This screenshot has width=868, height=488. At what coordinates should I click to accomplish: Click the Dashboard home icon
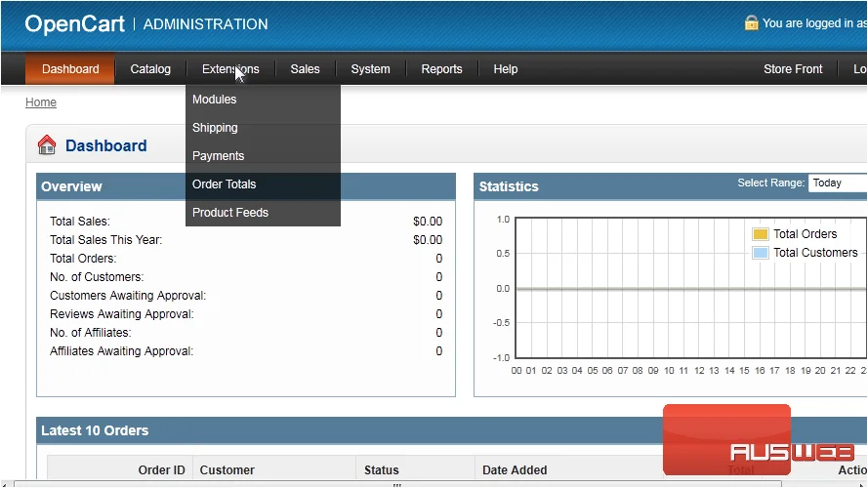click(47, 145)
